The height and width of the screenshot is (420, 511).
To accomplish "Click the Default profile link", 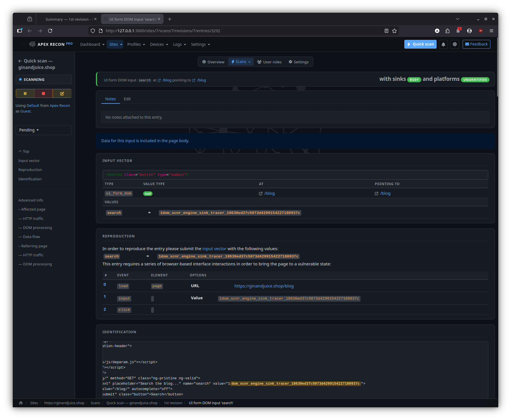I will (x=33, y=105).
